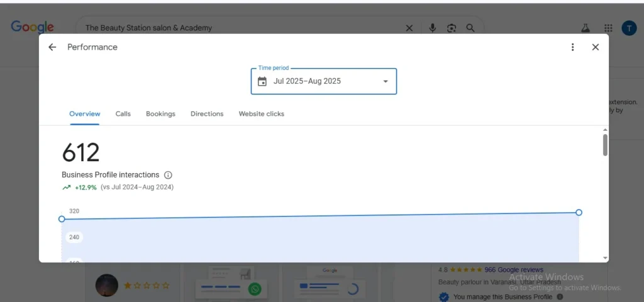
Task: Click the rightmost data point on chart
Action: (x=579, y=213)
